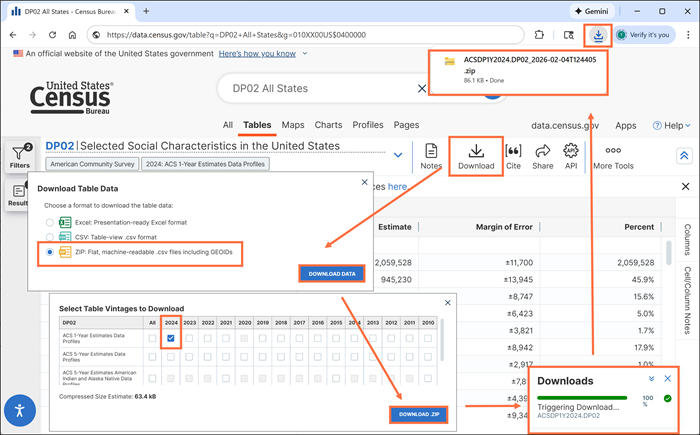Go to browser home page
This screenshot has height=435, width=700.
point(72,35)
